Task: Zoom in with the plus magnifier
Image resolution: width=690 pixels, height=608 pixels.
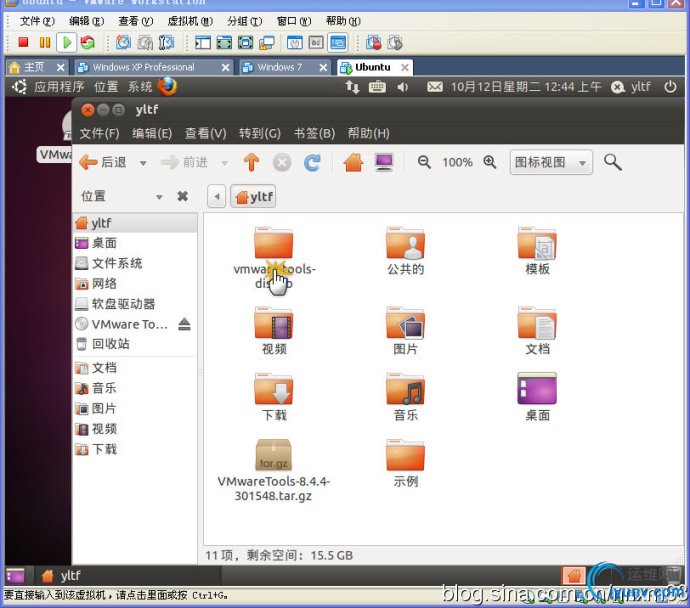Action: 490,162
